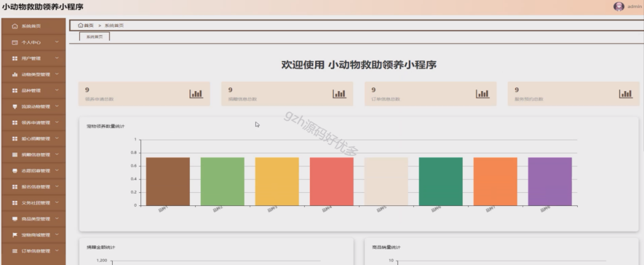Screen dimensions: 644x265
Task: Click the 动物类型管理 bar-chart icon
Action: tap(15, 74)
